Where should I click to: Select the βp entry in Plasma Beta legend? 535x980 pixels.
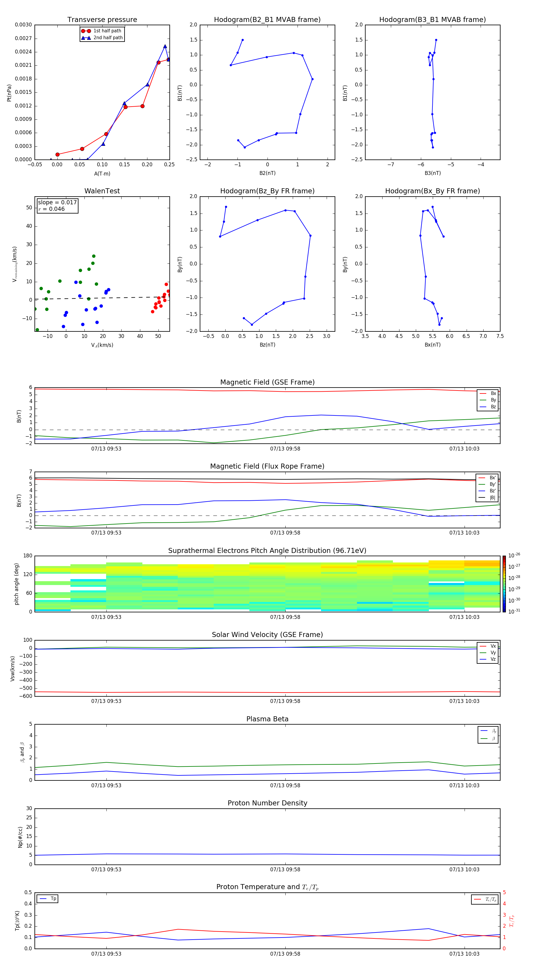(488, 731)
